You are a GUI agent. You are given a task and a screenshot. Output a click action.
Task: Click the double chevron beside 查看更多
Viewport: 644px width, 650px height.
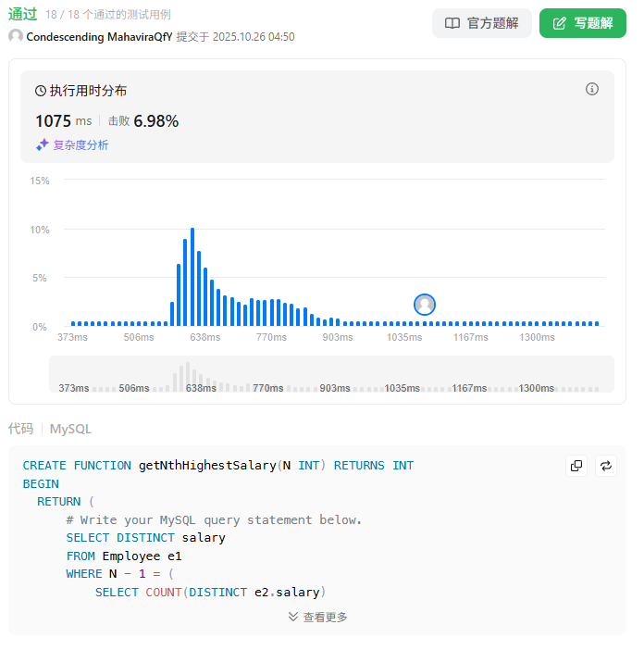pyautogui.click(x=293, y=617)
